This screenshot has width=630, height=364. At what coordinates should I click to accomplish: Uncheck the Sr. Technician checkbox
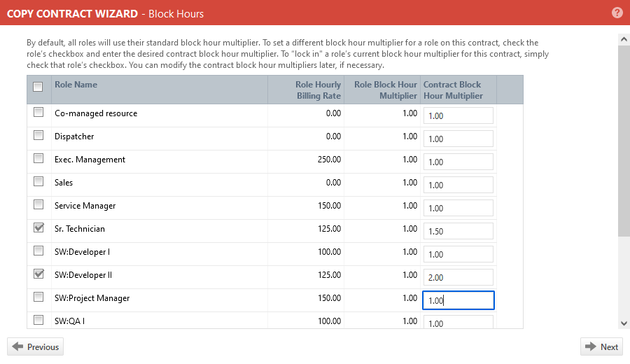pos(38,227)
